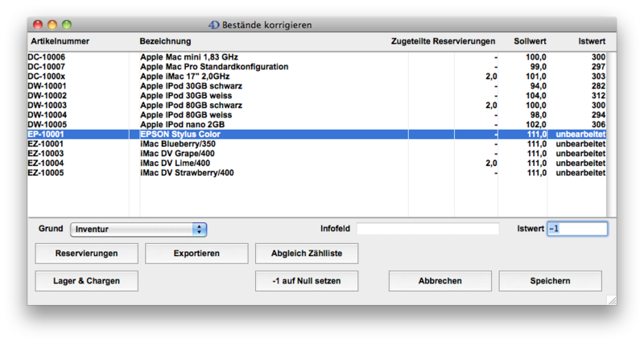This screenshot has width=644, height=343.
Task: Save changes with Speichern button
Action: (x=550, y=281)
